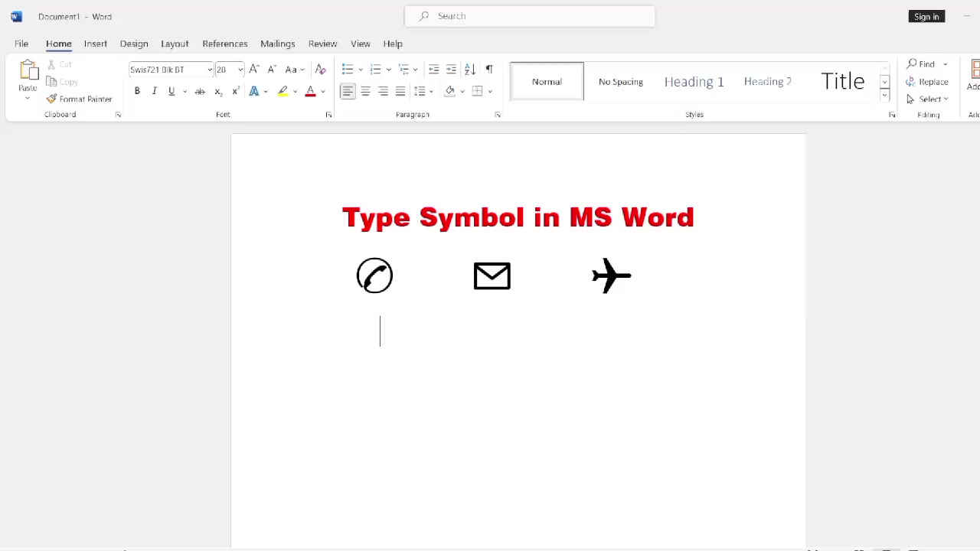The width and height of the screenshot is (980, 551).
Task: Open the Replace tool
Action: click(927, 82)
